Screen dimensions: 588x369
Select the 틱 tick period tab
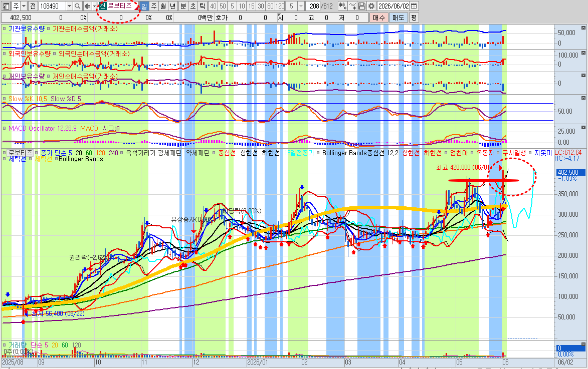[x=202, y=6]
